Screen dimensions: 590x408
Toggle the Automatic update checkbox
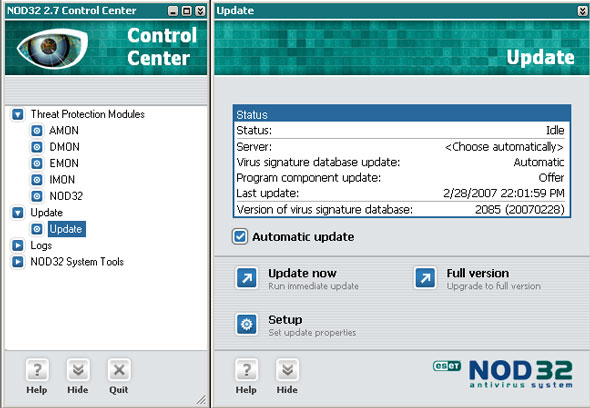240,237
